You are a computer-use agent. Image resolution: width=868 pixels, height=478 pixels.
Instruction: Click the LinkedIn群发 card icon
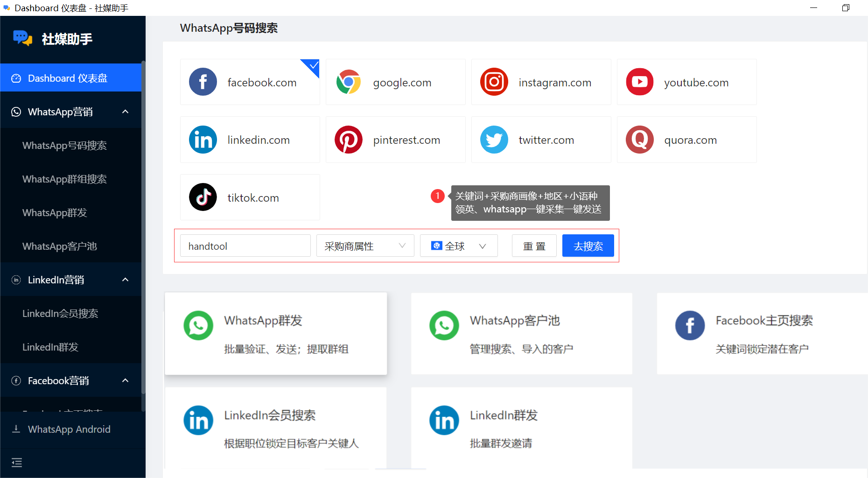coord(444,420)
